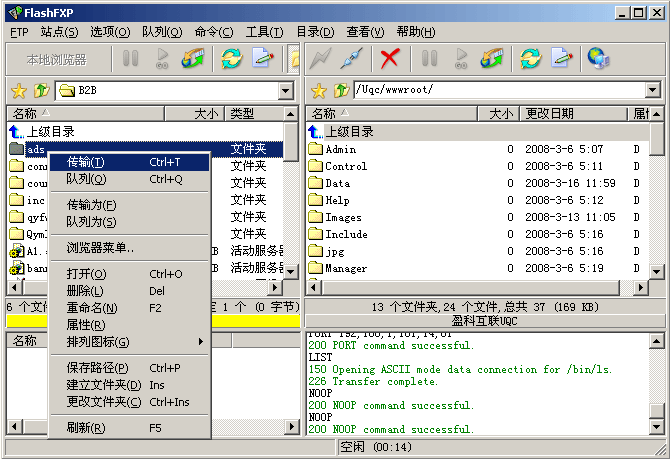
Task: Click remote pane edit file icon
Action: click(x=562, y=59)
